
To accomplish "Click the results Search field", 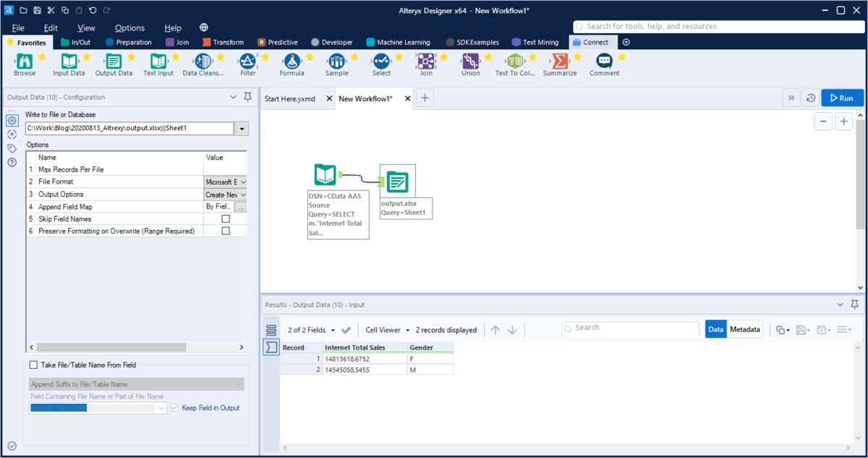I will (631, 328).
